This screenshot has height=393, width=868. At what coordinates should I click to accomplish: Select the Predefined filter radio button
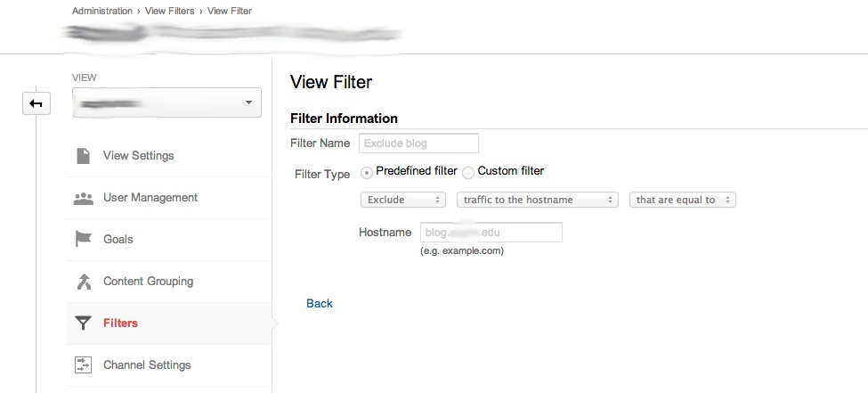(x=367, y=171)
